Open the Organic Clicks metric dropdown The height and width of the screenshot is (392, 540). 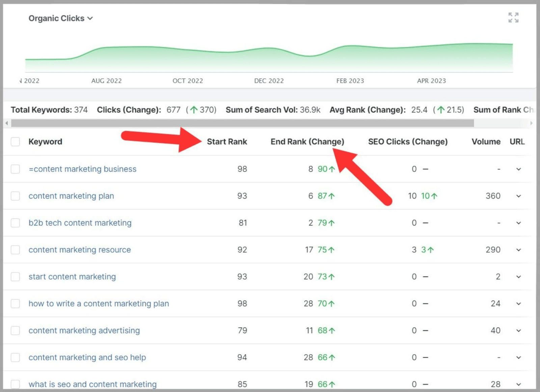click(x=90, y=19)
